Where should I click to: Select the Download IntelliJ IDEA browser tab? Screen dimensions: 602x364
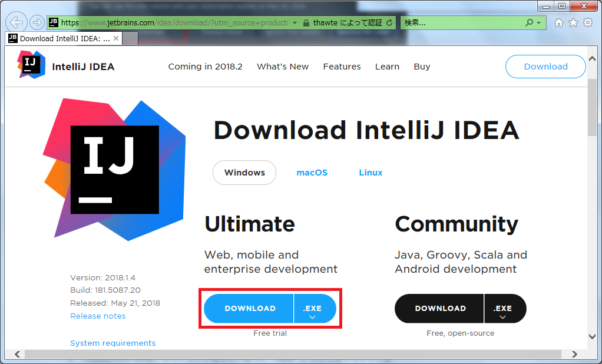point(64,38)
